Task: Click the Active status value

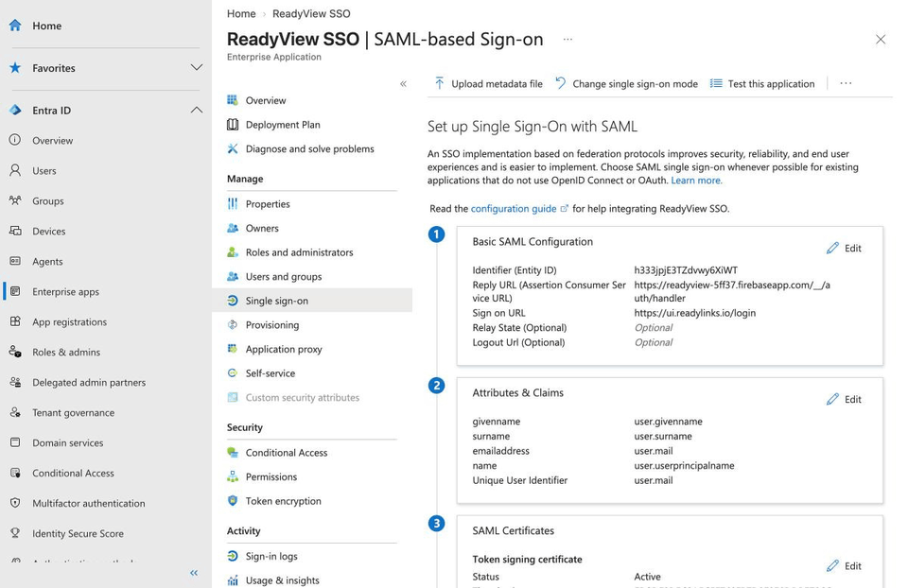Action: coord(647,577)
